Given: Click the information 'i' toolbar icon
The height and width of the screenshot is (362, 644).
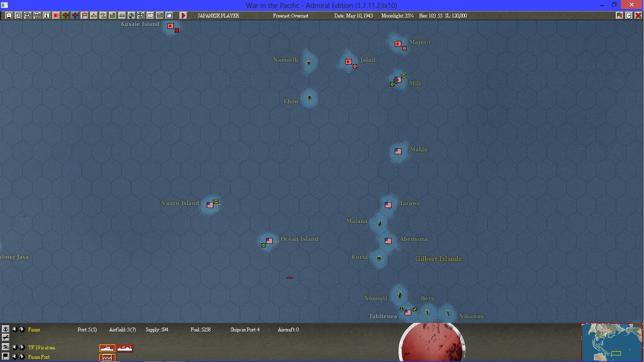Looking at the screenshot, I should click(x=47, y=16).
